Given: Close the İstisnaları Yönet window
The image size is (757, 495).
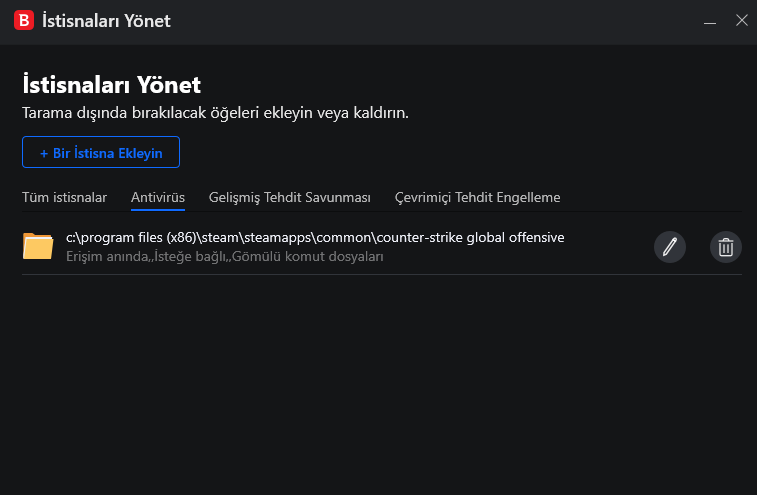Looking at the screenshot, I should click(x=742, y=20).
